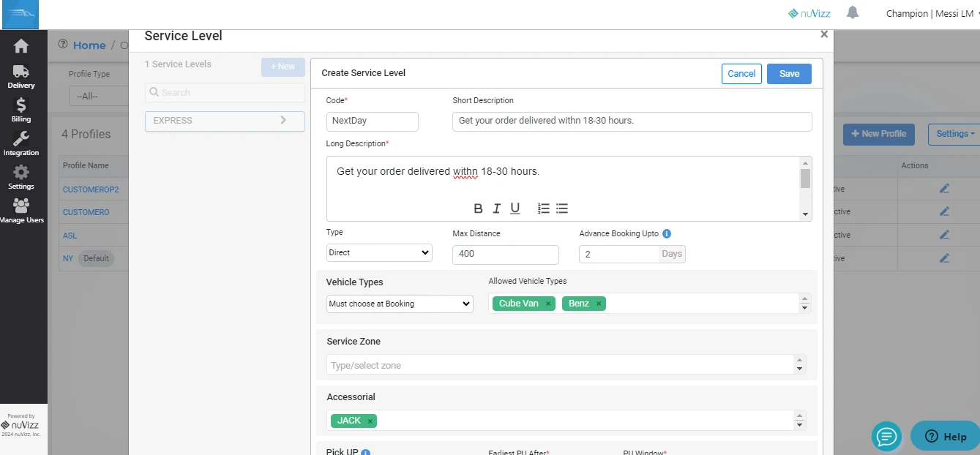Viewport: 980px width, 455px height.
Task: Open the chat message bubble
Action: click(x=886, y=437)
